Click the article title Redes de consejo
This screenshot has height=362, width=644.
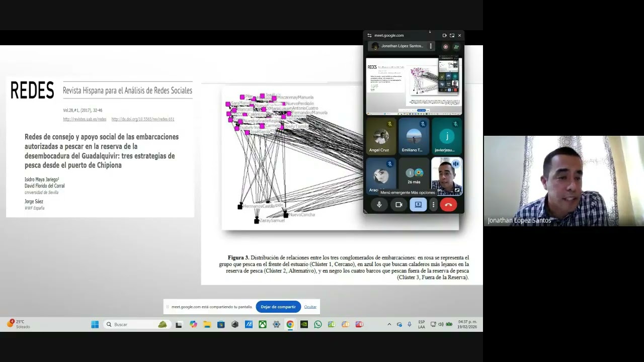pyautogui.click(x=102, y=151)
